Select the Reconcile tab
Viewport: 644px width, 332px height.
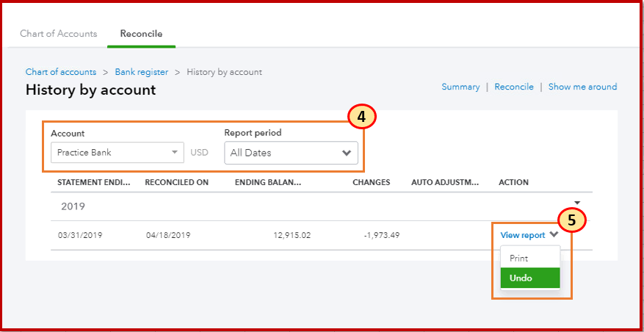141,34
